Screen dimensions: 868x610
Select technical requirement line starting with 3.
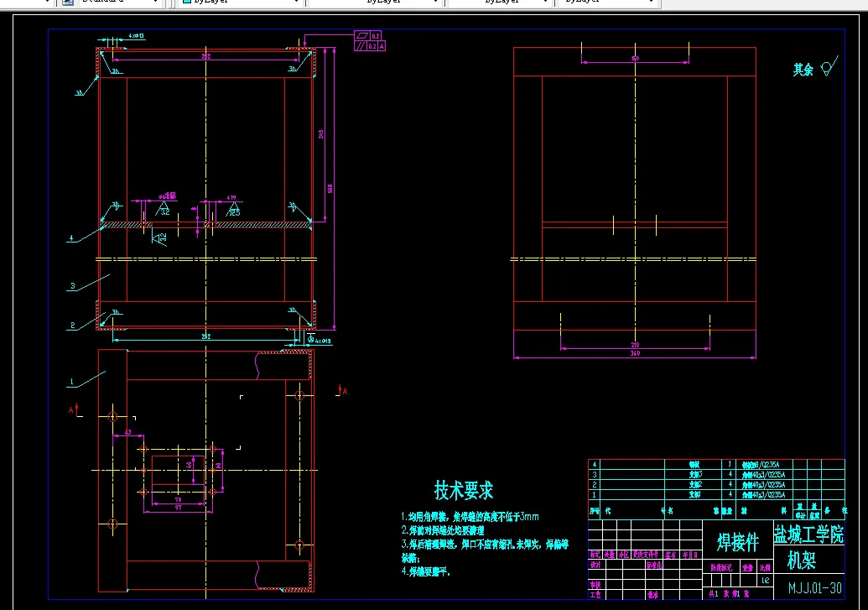pos(485,545)
